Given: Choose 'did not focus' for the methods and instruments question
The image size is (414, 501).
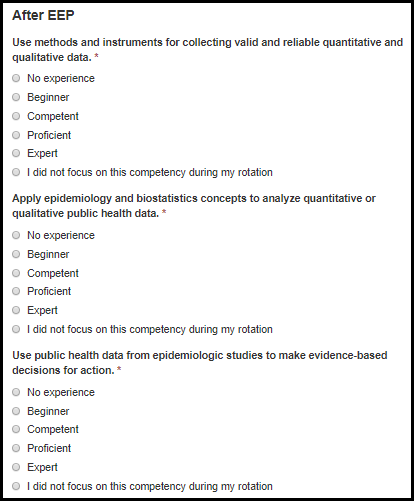Looking at the screenshot, I should coord(16,172).
